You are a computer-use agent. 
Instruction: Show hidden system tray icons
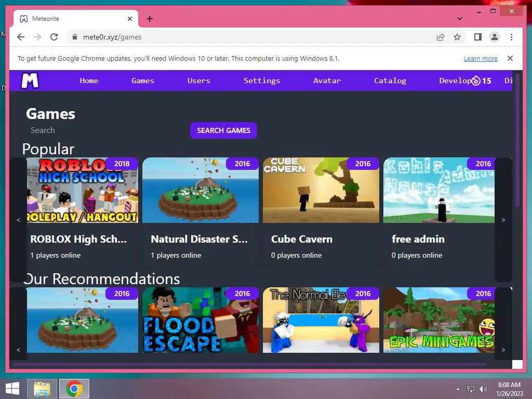coord(458,389)
